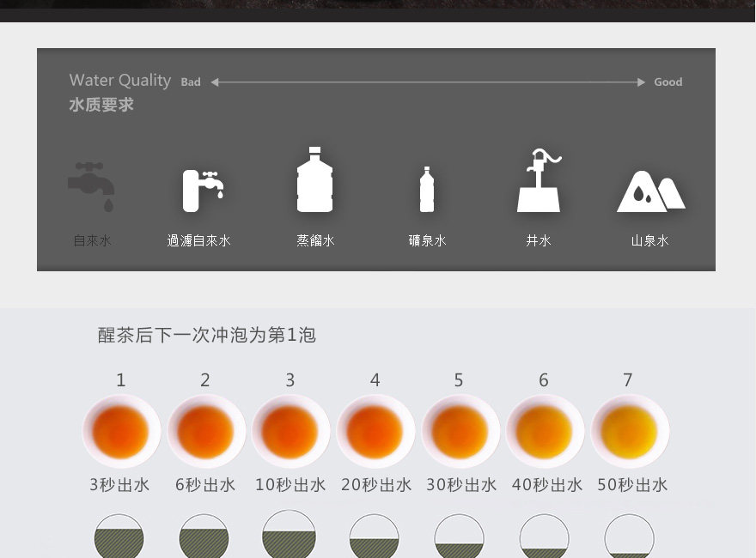
Task: Click the right arrowhead next to Good
Action: point(641,82)
